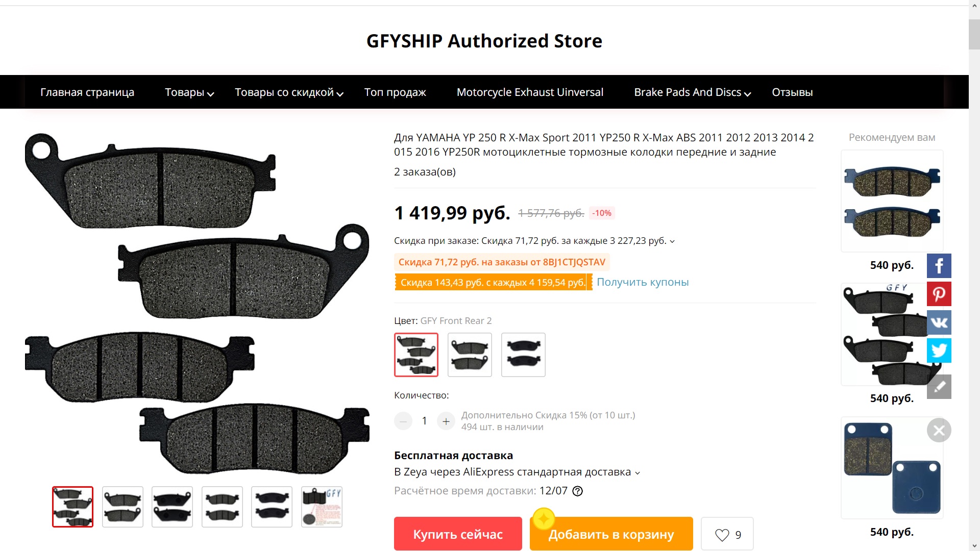Pin product via Pinterest icon

click(939, 294)
